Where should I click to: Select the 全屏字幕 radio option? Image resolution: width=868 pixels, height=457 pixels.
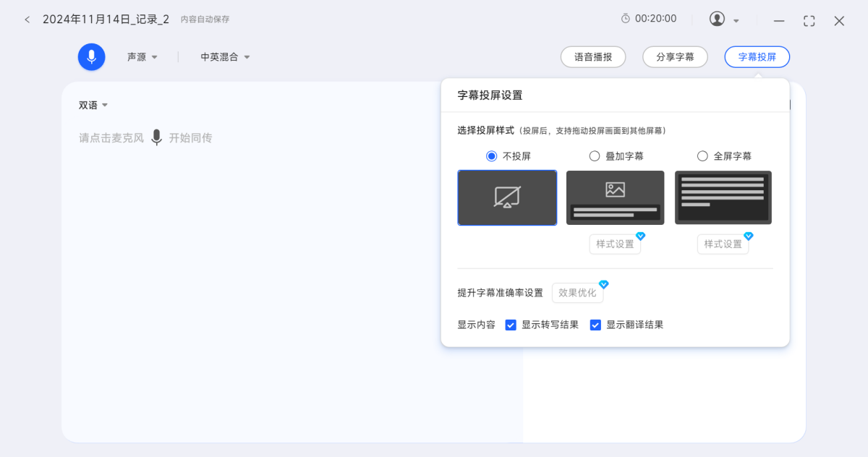pos(702,155)
